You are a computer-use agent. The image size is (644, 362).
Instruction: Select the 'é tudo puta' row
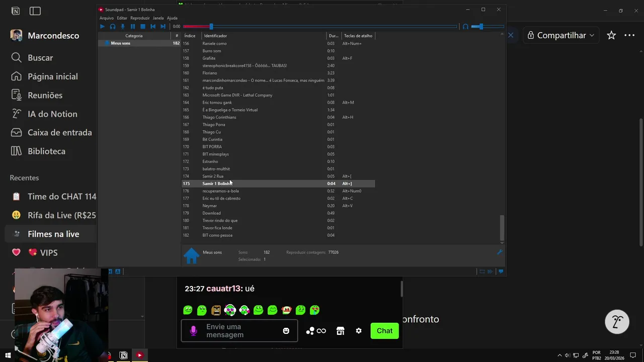(x=278, y=87)
